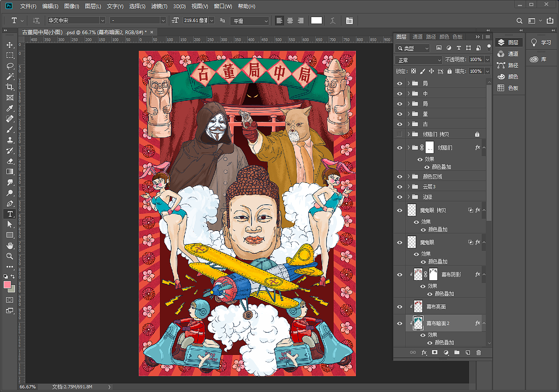Toggle text orientation in options bar
The image size is (559, 392).
click(x=36, y=21)
